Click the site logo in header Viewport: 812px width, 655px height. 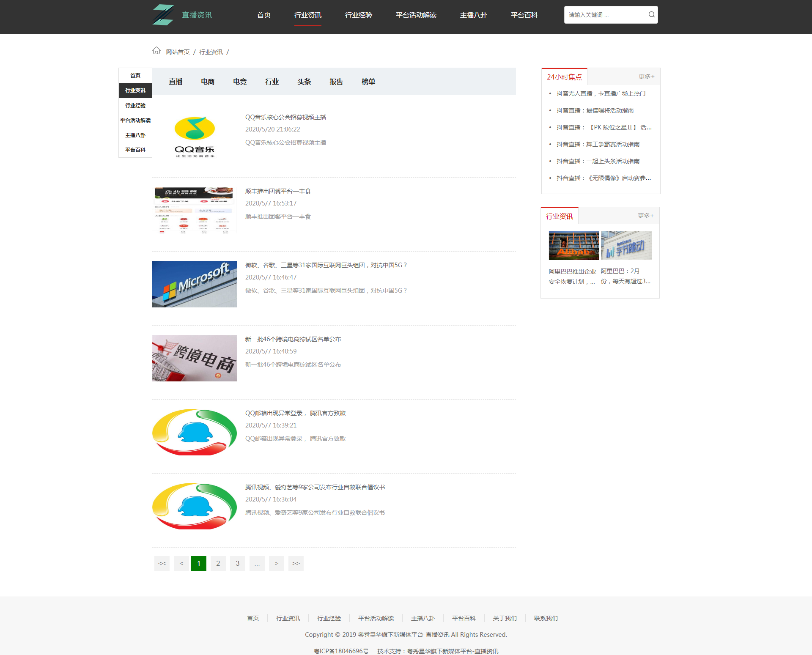point(163,15)
